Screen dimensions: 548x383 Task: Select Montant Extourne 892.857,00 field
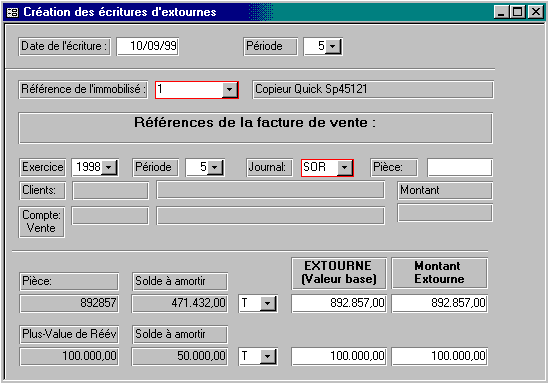(439, 303)
